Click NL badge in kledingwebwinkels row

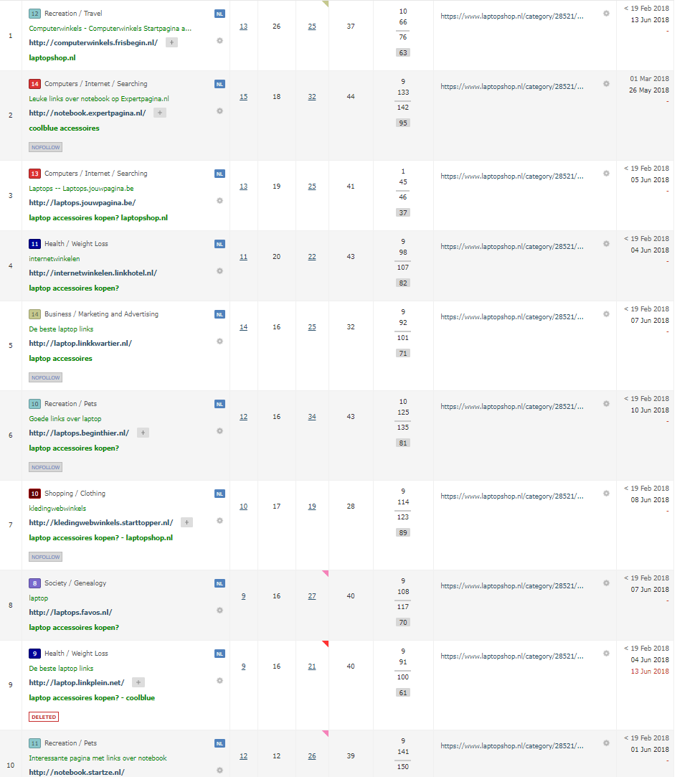(x=219, y=494)
